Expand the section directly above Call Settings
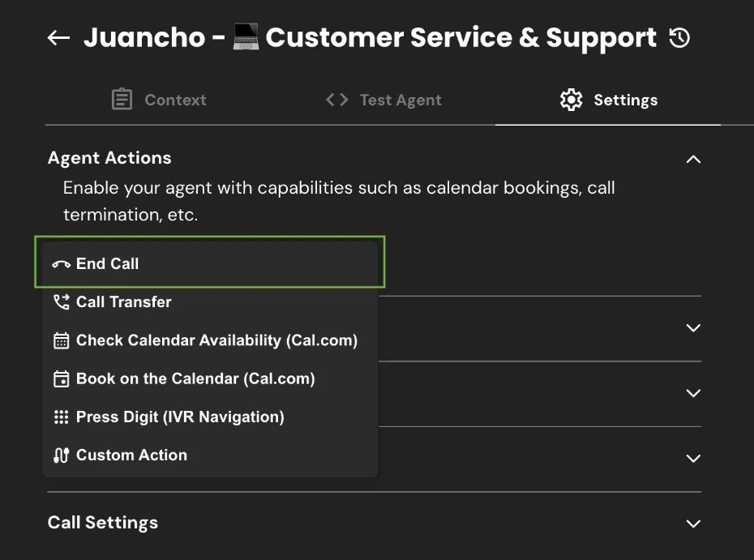This screenshot has width=754, height=560. click(693, 459)
